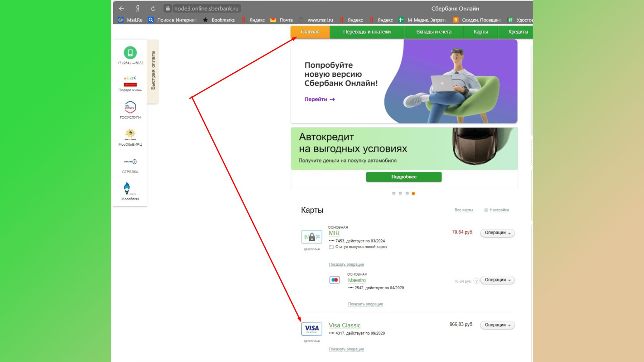Open the Visa Classic card name link
Viewport: 644px width, 362px height.
click(x=345, y=326)
